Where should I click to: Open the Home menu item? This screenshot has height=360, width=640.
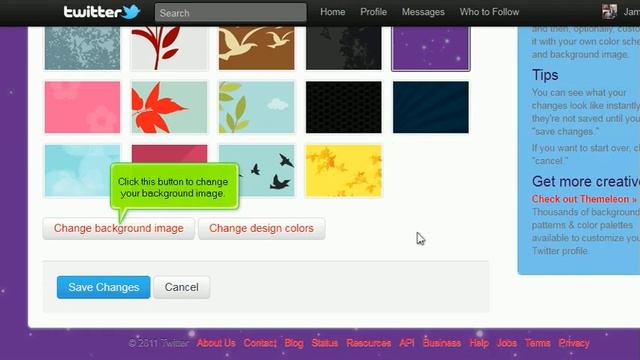coord(332,12)
